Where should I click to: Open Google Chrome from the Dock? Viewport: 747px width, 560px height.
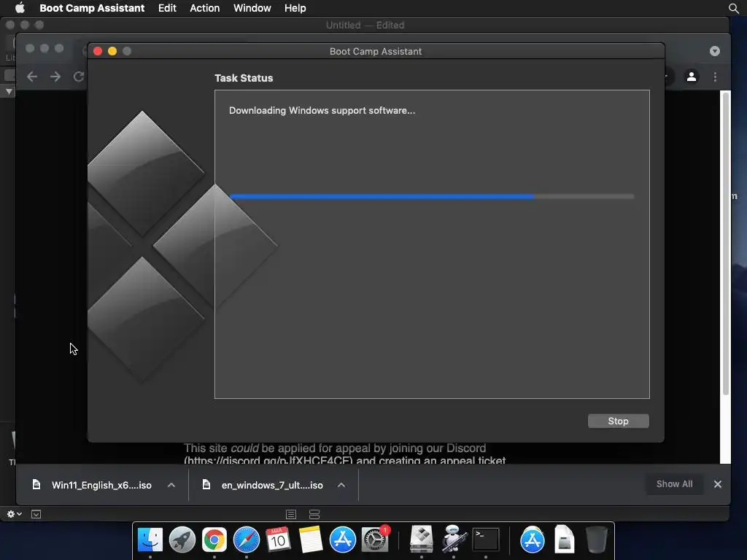[x=214, y=540]
